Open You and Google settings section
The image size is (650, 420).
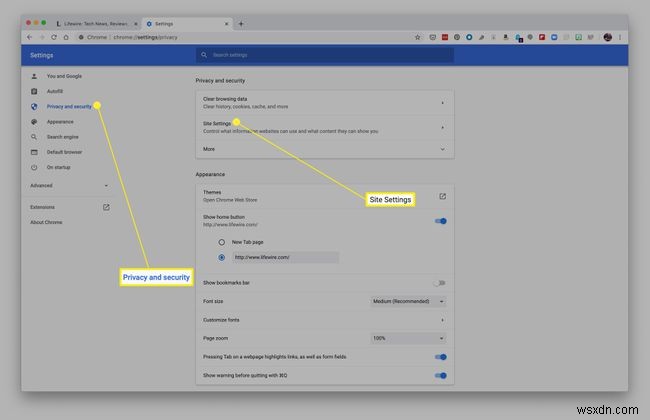tap(64, 76)
